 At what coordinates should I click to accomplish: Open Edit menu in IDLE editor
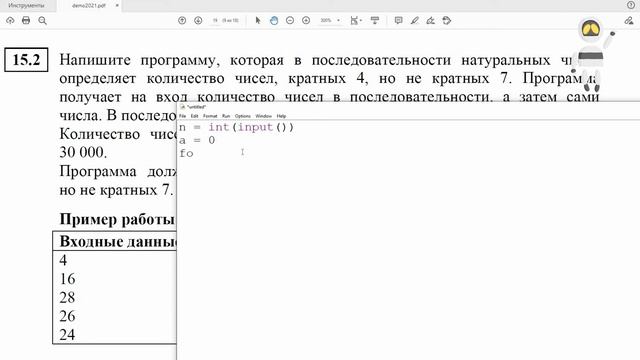point(194,116)
